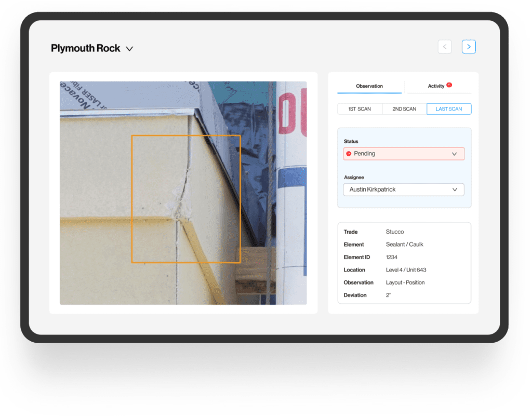The width and height of the screenshot is (532, 418).
Task: Click the Element ID value 1234
Action: (x=392, y=257)
